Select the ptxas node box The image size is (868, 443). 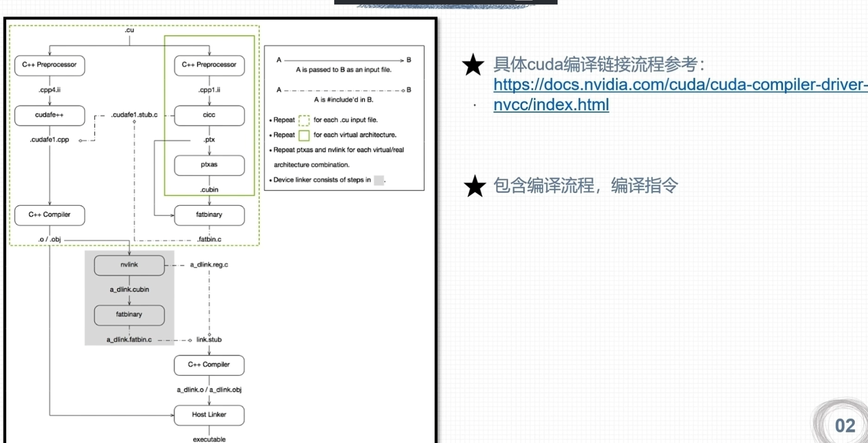pos(209,165)
